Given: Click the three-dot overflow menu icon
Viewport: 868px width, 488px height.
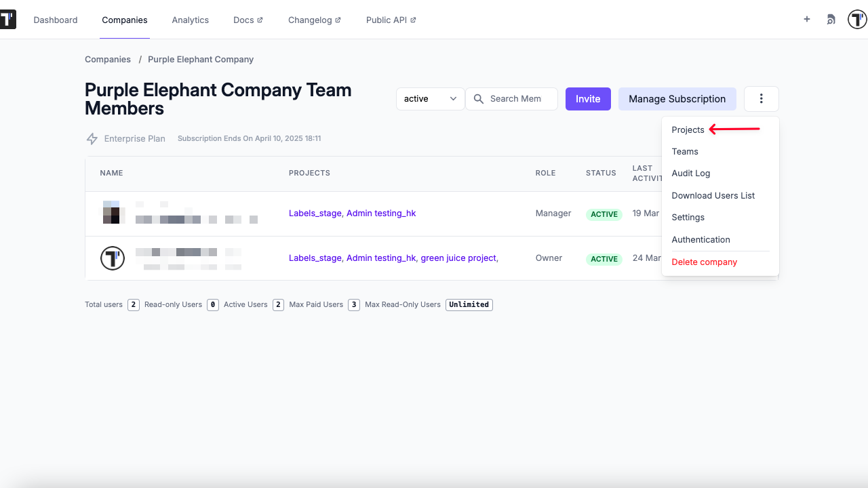Looking at the screenshot, I should pyautogui.click(x=761, y=98).
